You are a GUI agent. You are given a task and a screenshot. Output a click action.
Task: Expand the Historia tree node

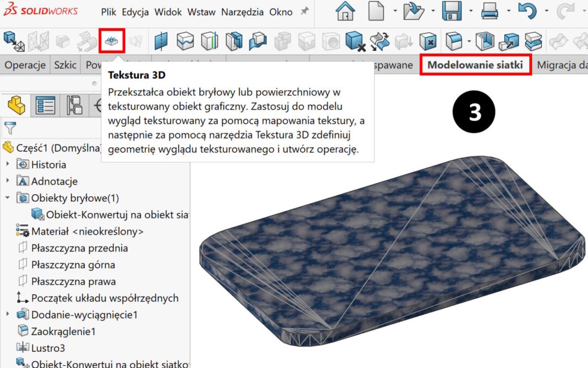click(8, 165)
